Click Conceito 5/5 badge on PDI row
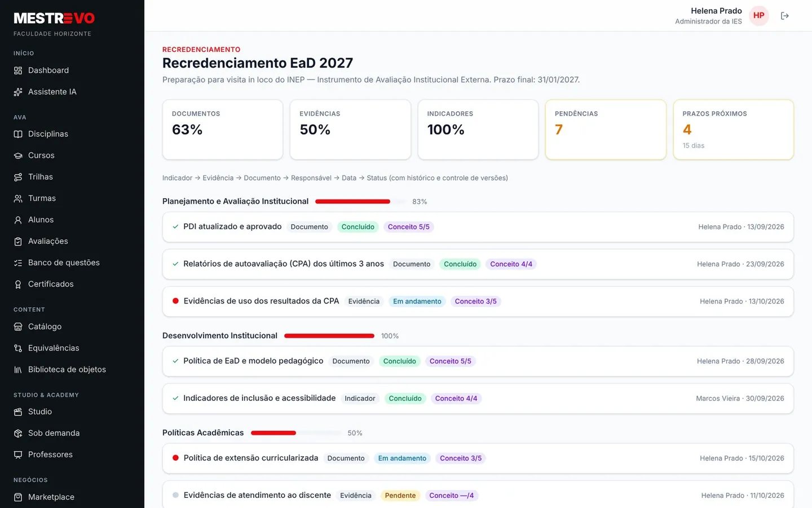The image size is (812, 508). pos(409,227)
